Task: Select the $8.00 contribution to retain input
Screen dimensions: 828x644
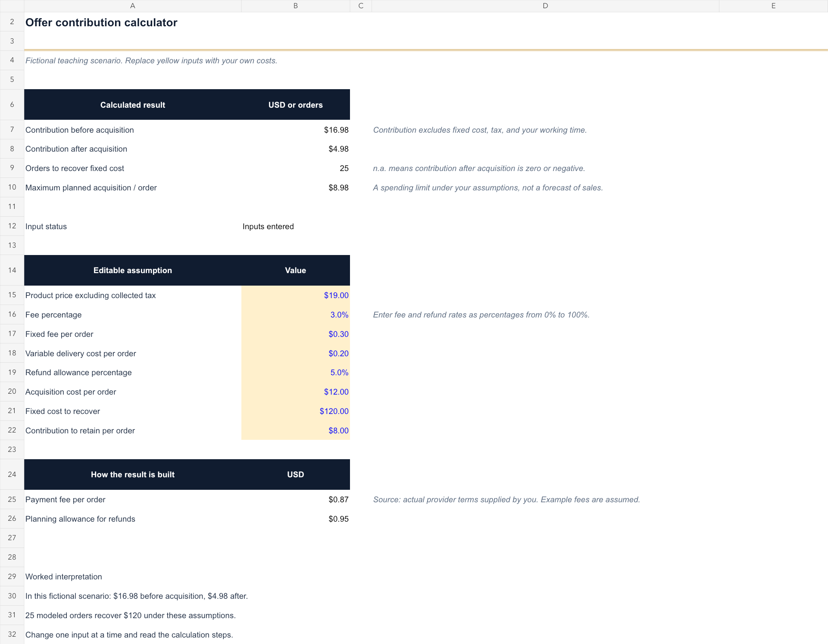Action: pyautogui.click(x=296, y=430)
